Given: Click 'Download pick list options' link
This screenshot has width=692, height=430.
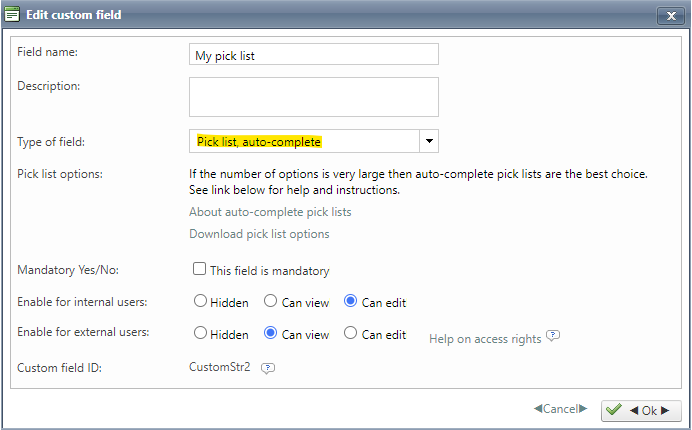Looking at the screenshot, I should click(259, 234).
